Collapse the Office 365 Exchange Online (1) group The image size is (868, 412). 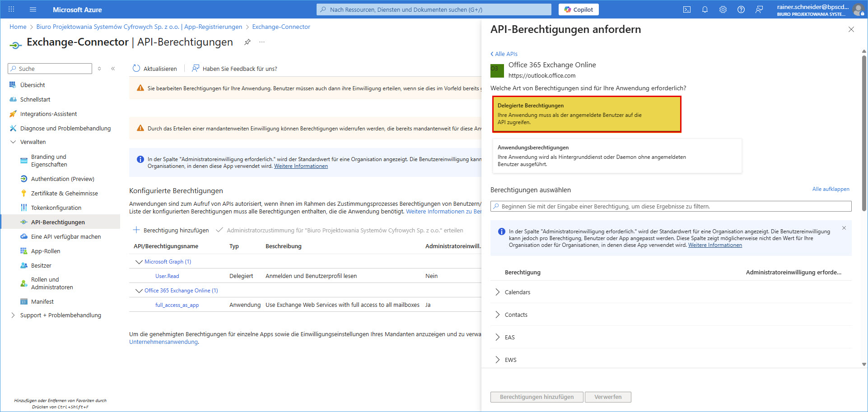(x=139, y=291)
